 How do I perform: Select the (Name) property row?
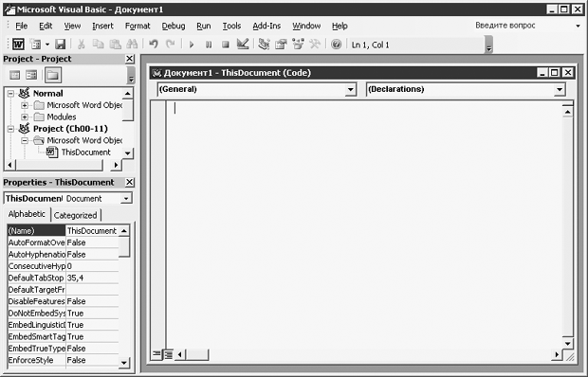(x=63, y=230)
